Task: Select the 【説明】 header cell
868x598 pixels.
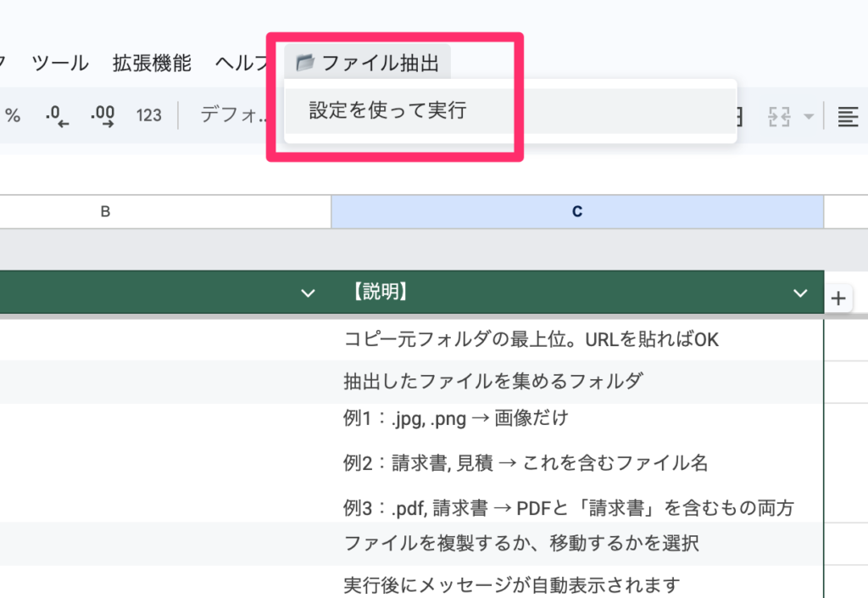Action: [x=559, y=293]
